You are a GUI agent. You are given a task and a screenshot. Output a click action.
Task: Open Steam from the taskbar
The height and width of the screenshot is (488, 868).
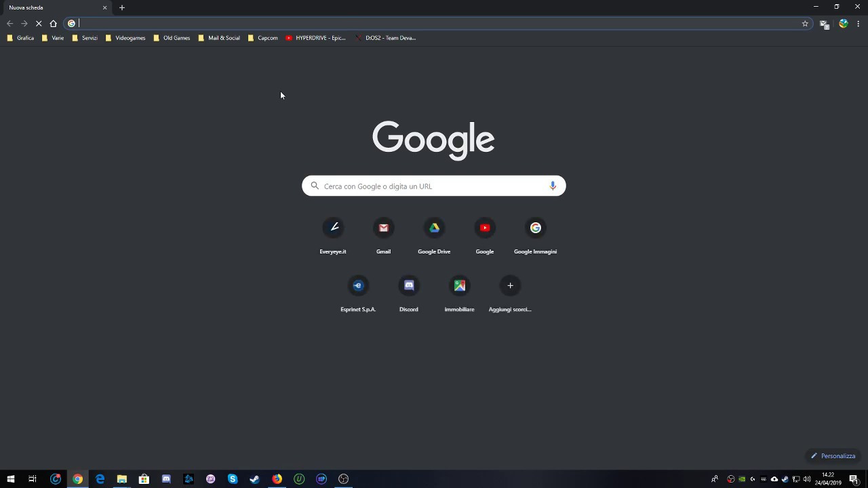255,479
